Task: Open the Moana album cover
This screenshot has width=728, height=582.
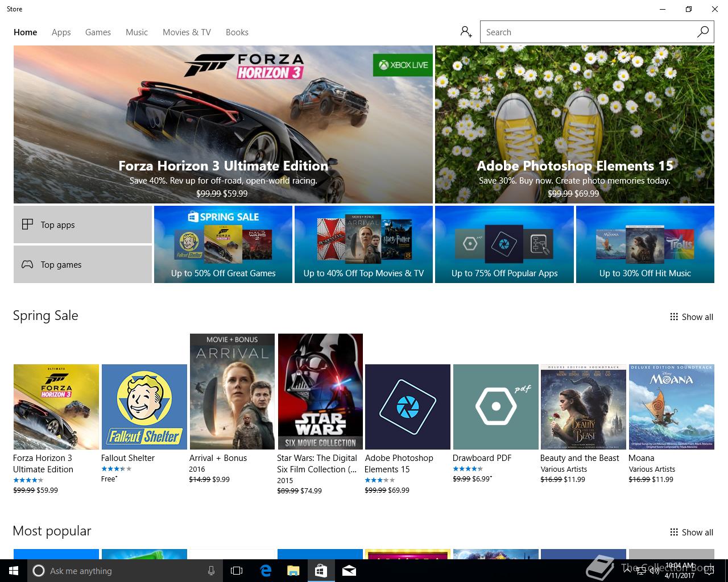Action: [671, 407]
